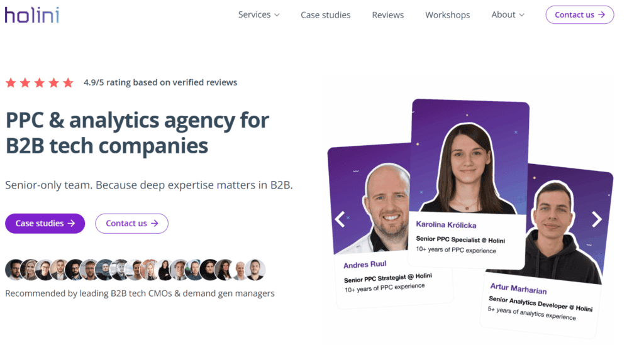644x345 pixels.
Task: Expand the About dropdown menu
Action: 508,15
